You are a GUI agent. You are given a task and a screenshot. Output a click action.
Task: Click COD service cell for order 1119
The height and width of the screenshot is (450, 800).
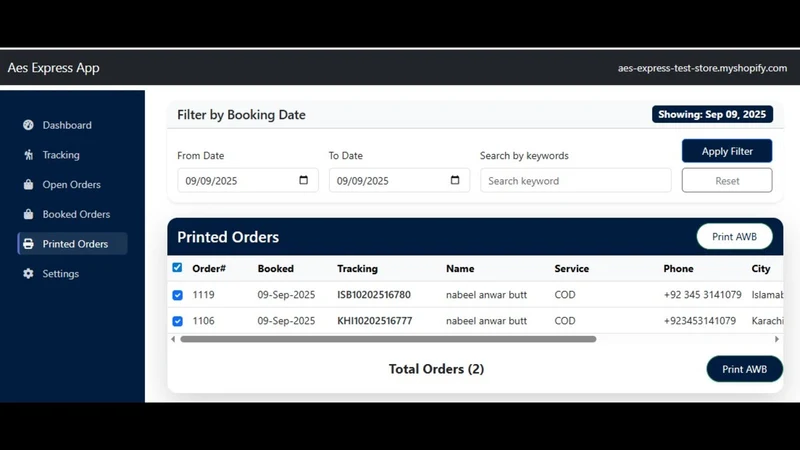point(565,294)
